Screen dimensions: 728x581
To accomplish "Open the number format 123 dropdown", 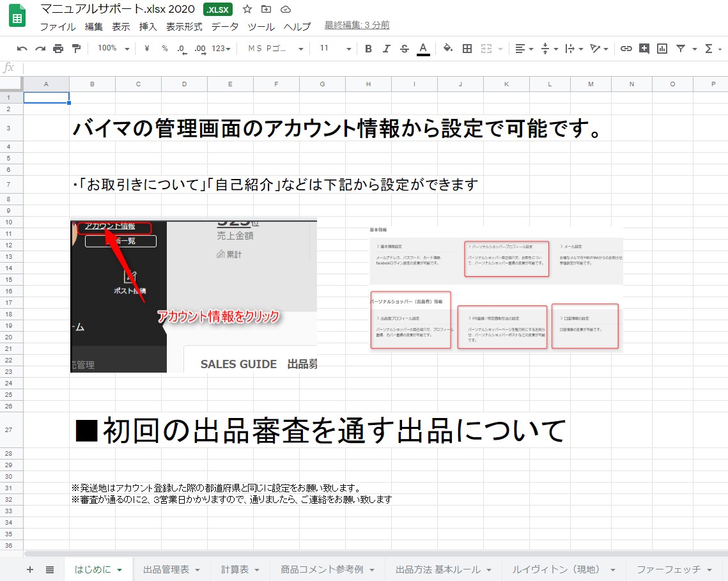I will click(221, 49).
